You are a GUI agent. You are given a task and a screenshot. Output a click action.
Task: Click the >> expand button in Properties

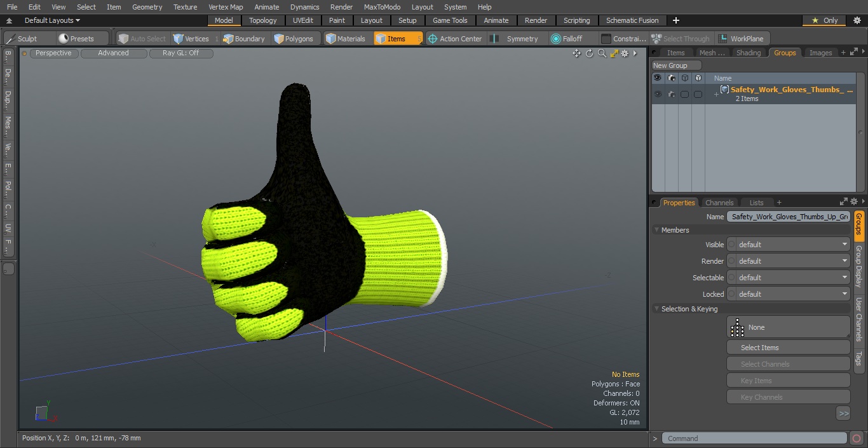tap(843, 413)
